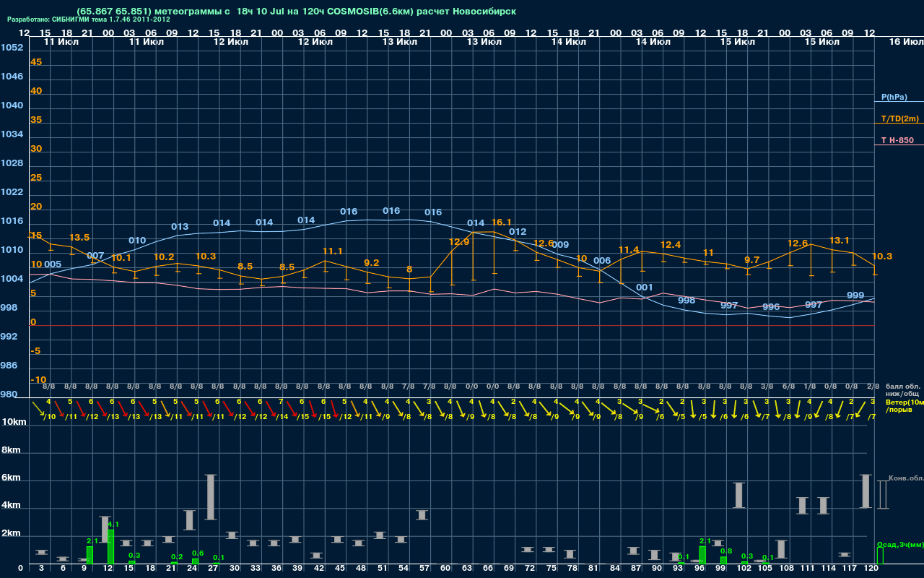Screen dimensions: 924x578
Task: Click the 3/8 cloud amount value
Action: [767, 387]
